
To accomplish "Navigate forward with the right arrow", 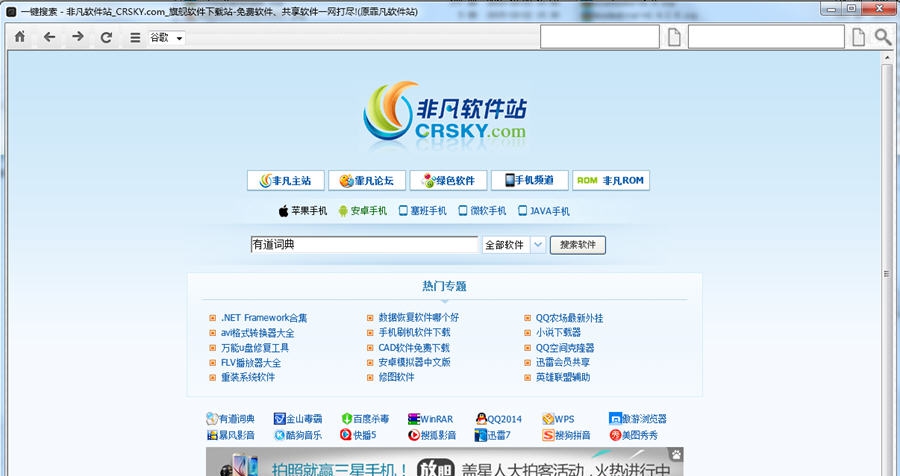I will coord(77,37).
